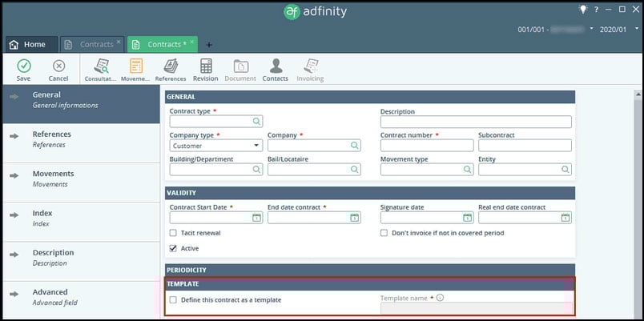Switch to the Home tab
Image resolution: width=644 pixels, height=321 pixels.
point(28,45)
